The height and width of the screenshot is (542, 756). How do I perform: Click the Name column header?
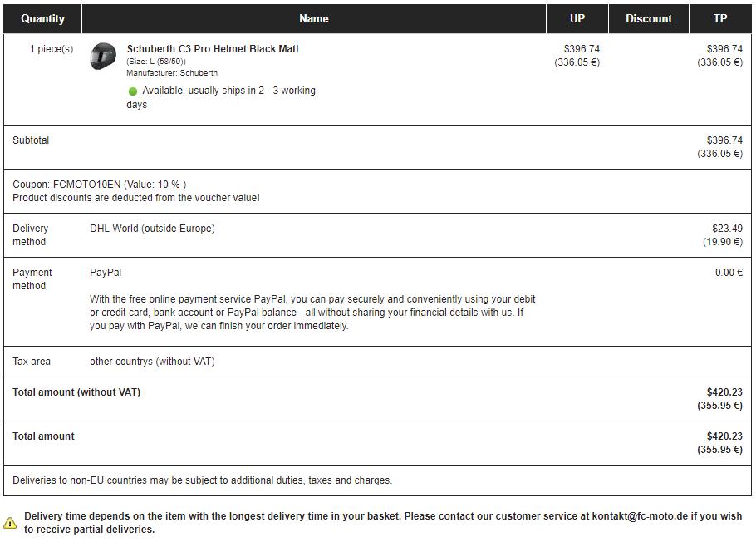pos(313,18)
